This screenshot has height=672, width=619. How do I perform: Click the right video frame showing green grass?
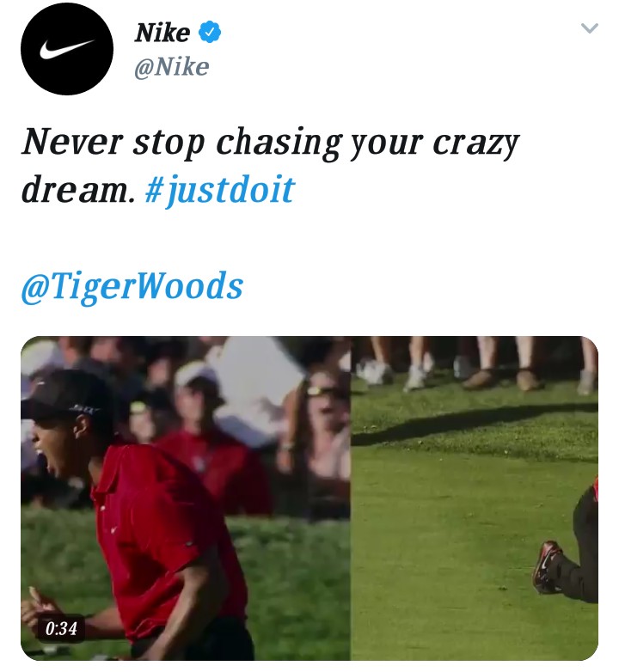[x=475, y=498]
